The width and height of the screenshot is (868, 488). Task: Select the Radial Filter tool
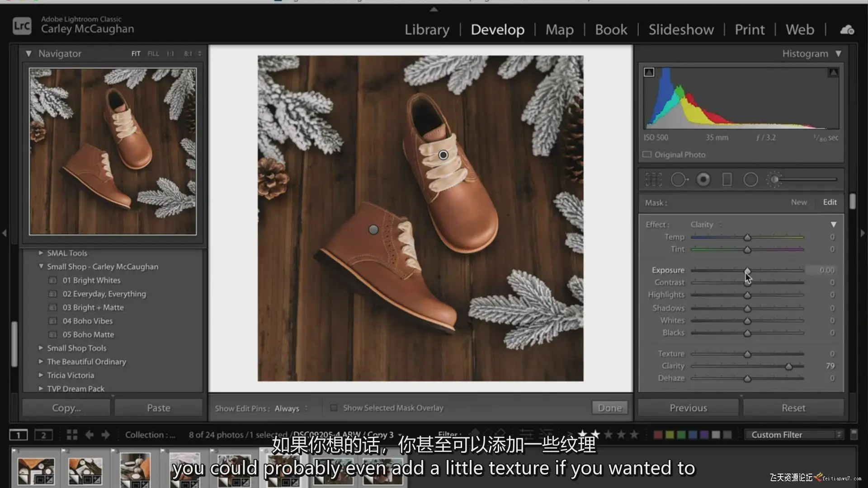tap(750, 180)
